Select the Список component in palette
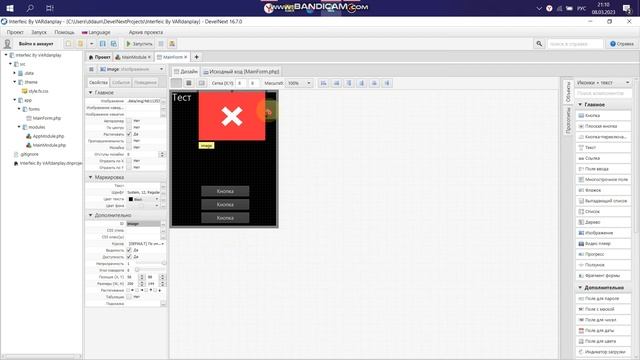 pos(603,211)
